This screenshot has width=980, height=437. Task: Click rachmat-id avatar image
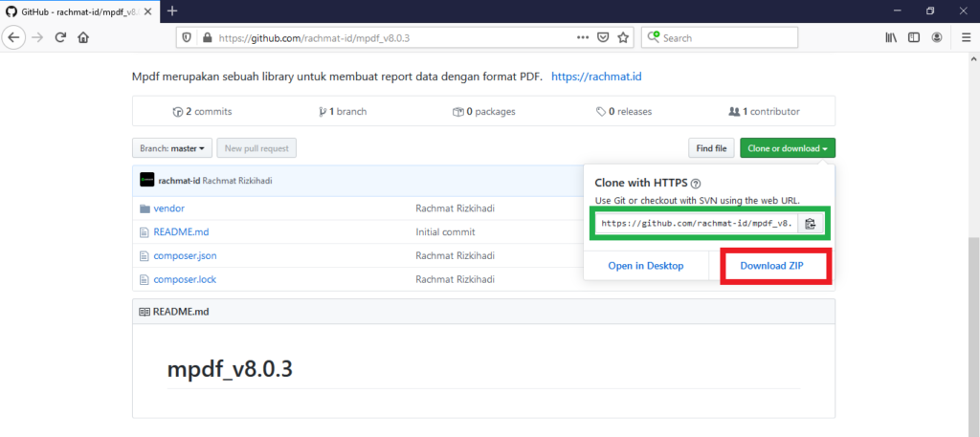click(146, 181)
